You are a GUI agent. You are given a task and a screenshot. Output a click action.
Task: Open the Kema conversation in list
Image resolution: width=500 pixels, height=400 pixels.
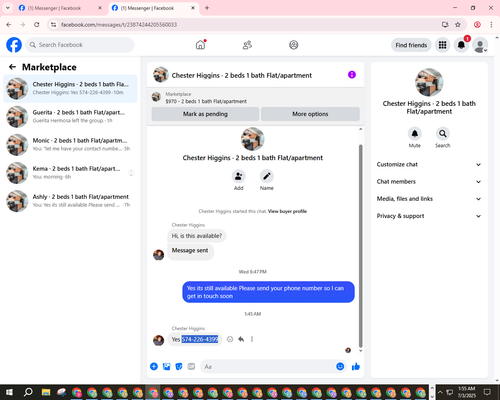coord(70,173)
